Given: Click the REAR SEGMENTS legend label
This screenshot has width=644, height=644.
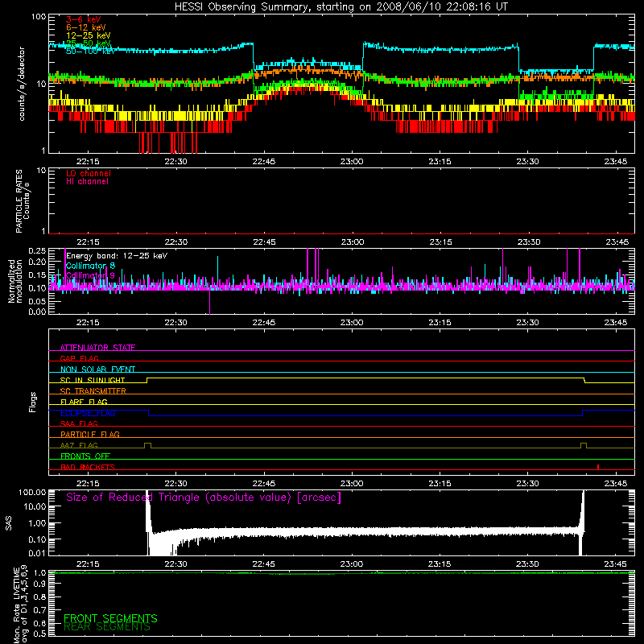Looking at the screenshot, I should pos(107,627).
